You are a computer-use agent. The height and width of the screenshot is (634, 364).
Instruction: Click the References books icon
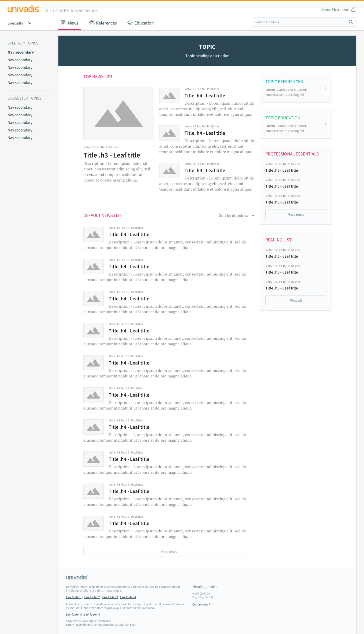click(92, 23)
